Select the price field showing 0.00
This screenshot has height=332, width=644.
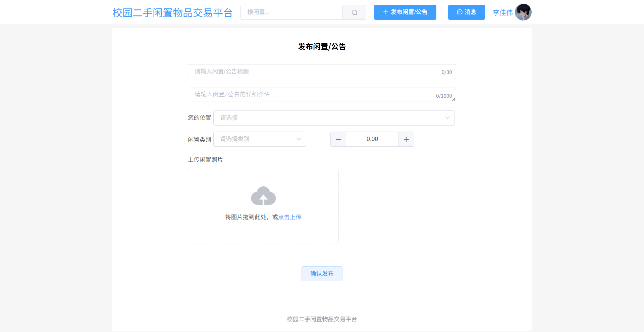372,139
